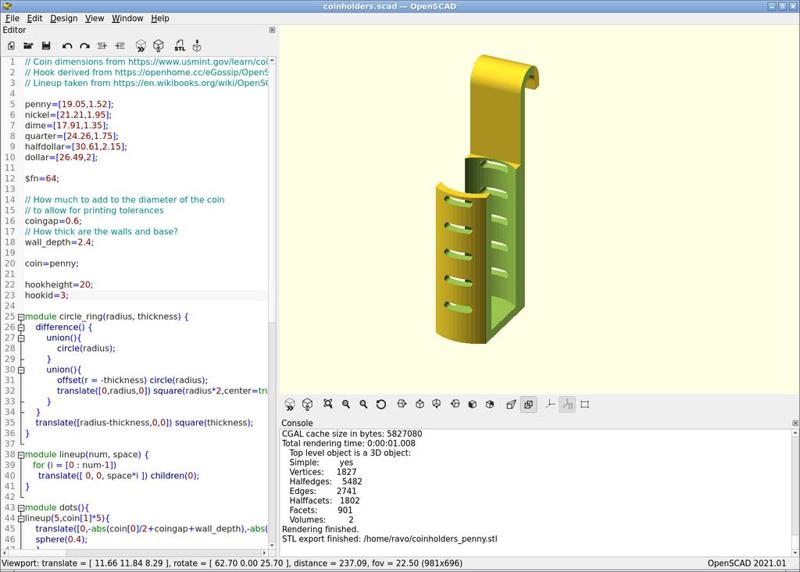Collapse the first union() fold on line 27
The image size is (800, 572).
tap(21, 338)
